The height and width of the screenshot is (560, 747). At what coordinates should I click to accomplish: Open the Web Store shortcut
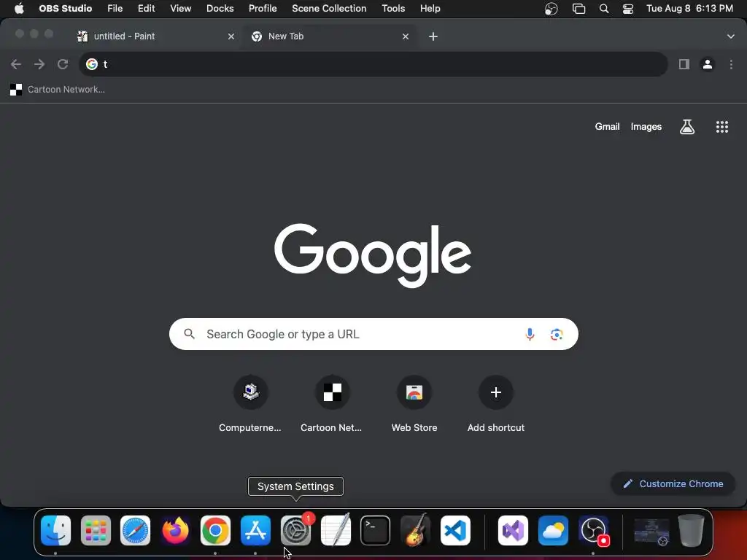point(414,404)
